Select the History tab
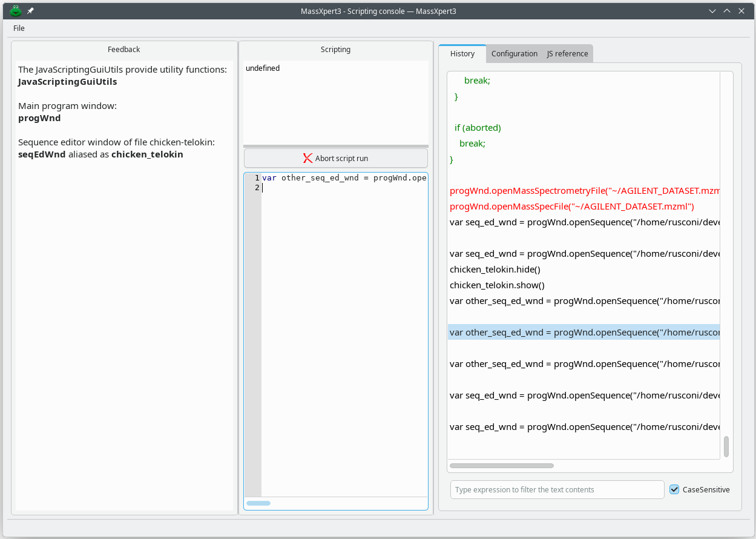Image resolution: width=756 pixels, height=539 pixels. (462, 54)
